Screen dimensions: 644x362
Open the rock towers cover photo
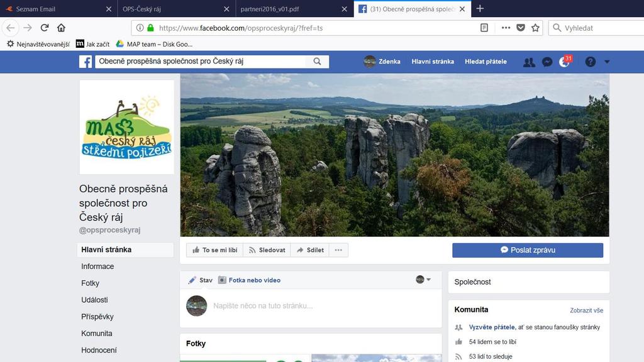click(395, 155)
